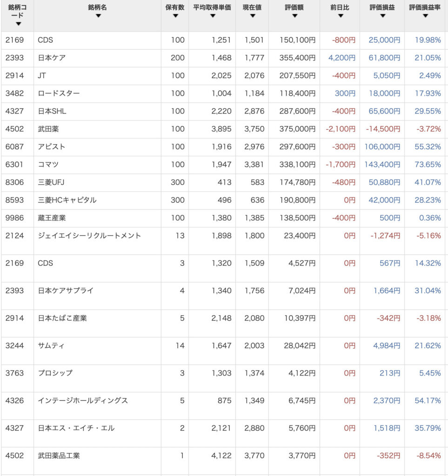Click average cost 3,895
Screen dimensions: 448x476
tap(221, 129)
